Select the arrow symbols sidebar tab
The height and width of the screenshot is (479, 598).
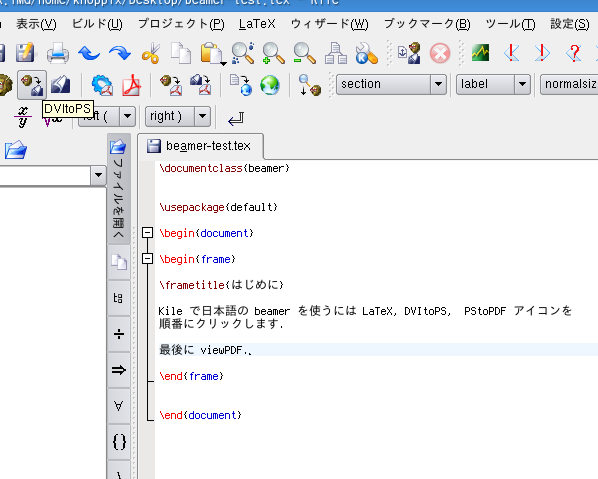[119, 370]
